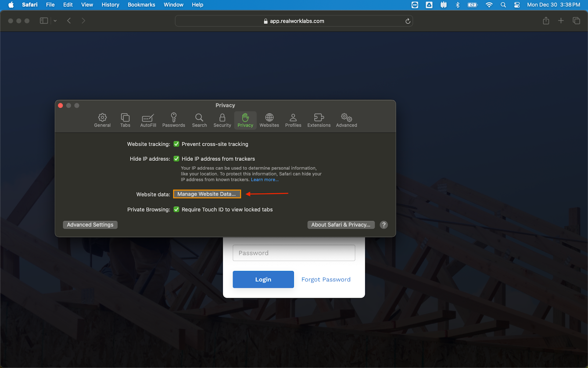Go forward with the Safari forward arrow
The image size is (588, 368).
pos(83,21)
